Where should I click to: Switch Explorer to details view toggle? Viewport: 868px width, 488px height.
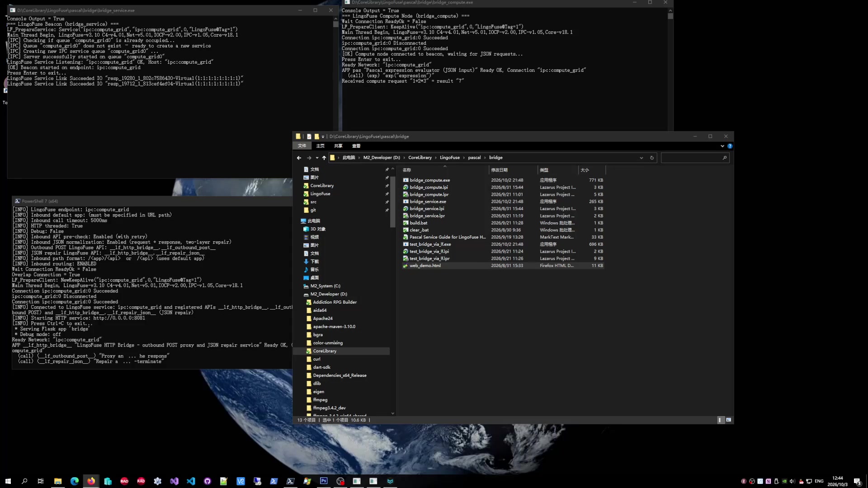pos(720,420)
